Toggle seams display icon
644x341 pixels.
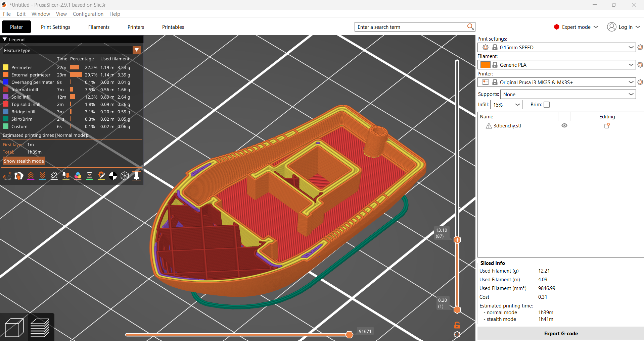tap(54, 176)
